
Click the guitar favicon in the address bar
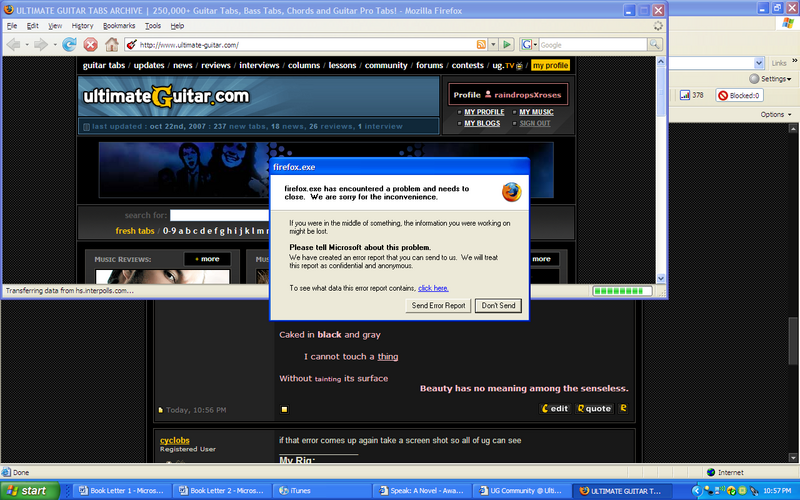[x=131, y=45]
